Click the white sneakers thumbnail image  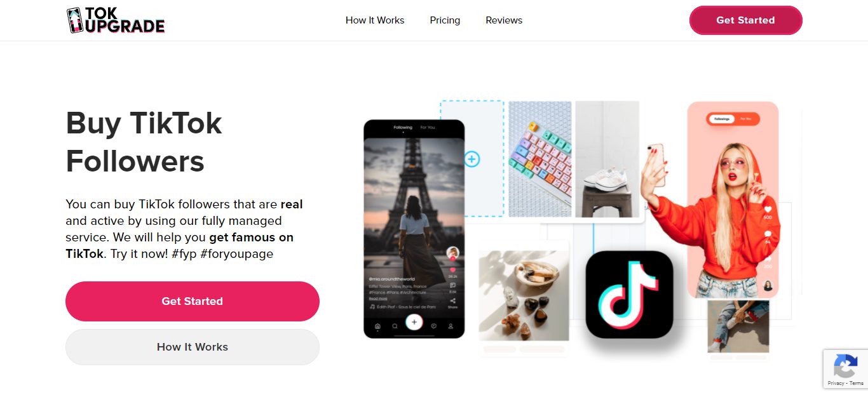pos(607,159)
